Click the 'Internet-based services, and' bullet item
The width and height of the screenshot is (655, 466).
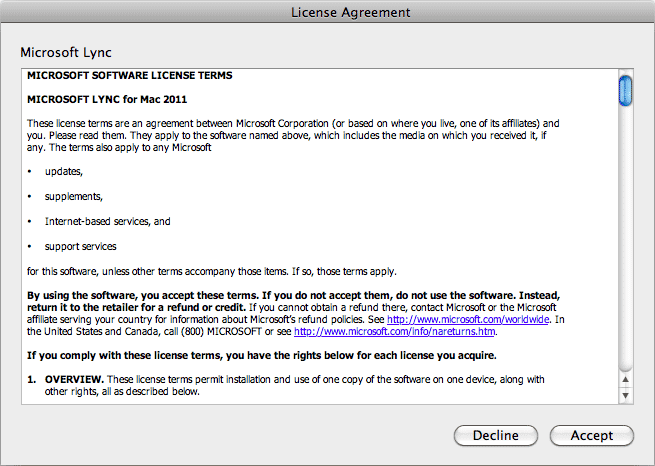click(107, 221)
